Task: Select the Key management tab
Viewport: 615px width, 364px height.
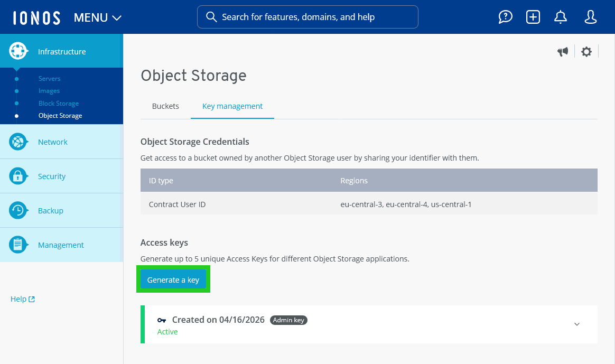Action: click(x=232, y=106)
